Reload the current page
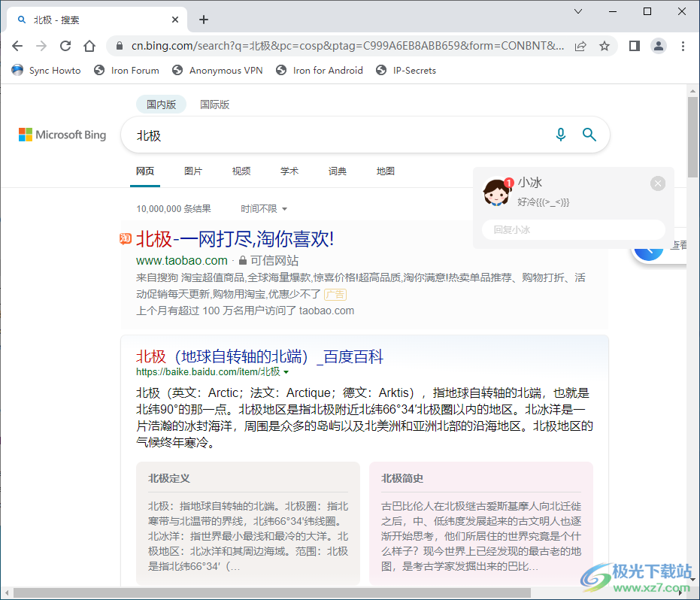700x600 pixels. (65, 46)
